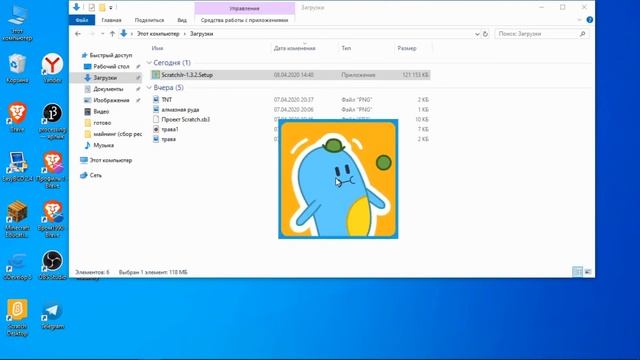Open Explorer help question mark
The image size is (640, 360).
(x=589, y=20)
